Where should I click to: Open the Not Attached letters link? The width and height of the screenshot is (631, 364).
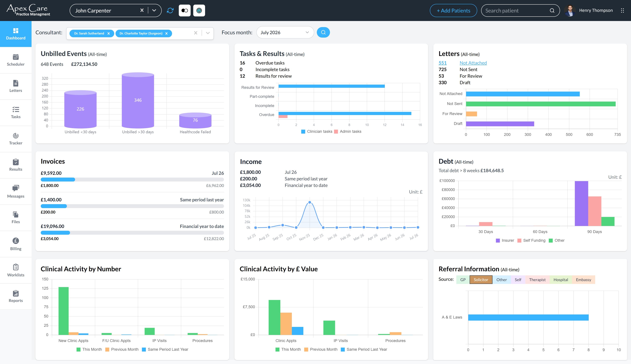pyautogui.click(x=473, y=63)
